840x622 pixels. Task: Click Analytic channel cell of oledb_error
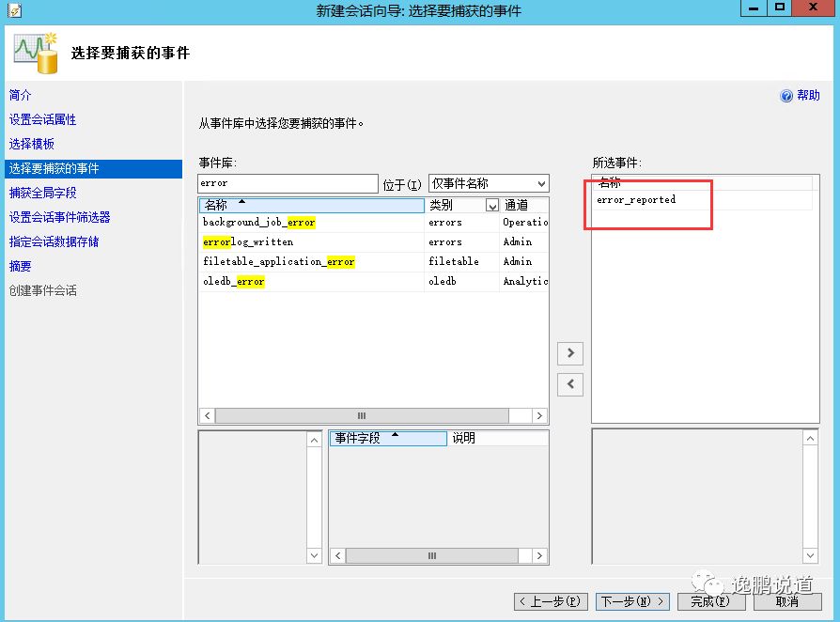click(525, 281)
